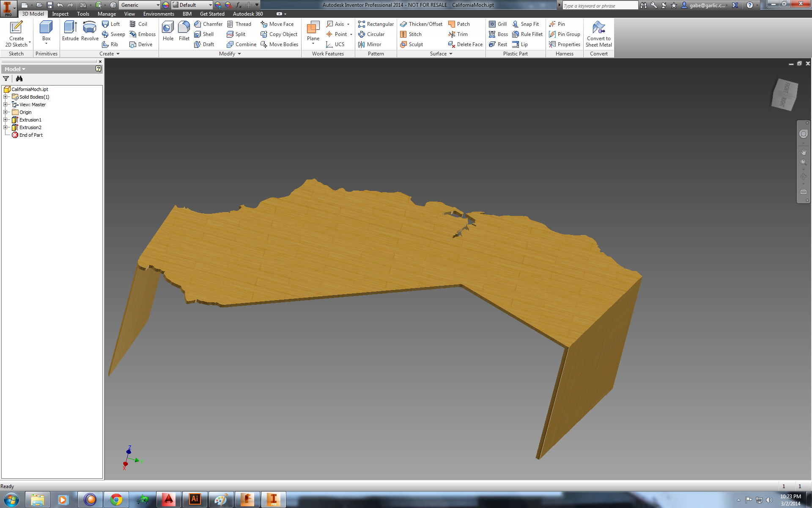The width and height of the screenshot is (812, 508).
Task: Click the Pan hand navigation icon
Action: click(x=803, y=152)
